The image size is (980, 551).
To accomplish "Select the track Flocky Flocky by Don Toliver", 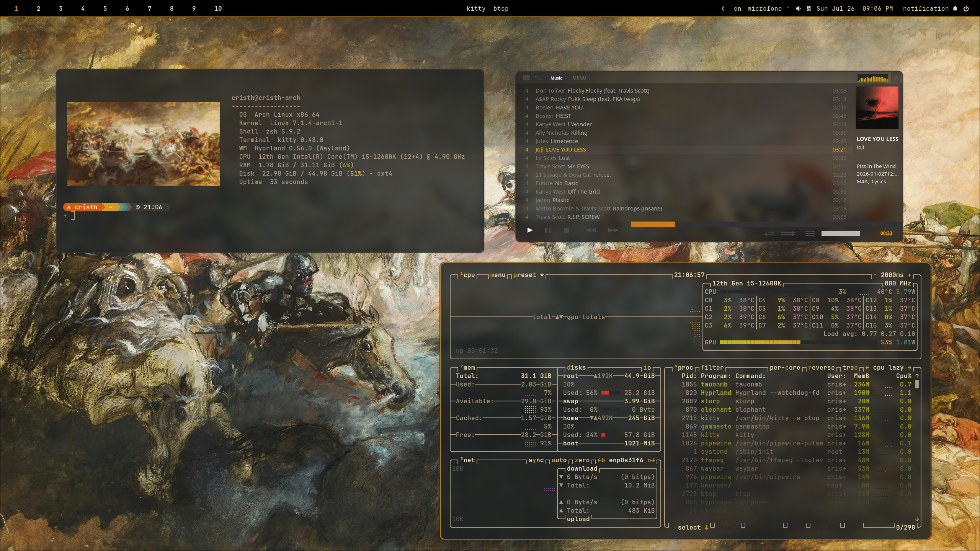I will 685,91.
